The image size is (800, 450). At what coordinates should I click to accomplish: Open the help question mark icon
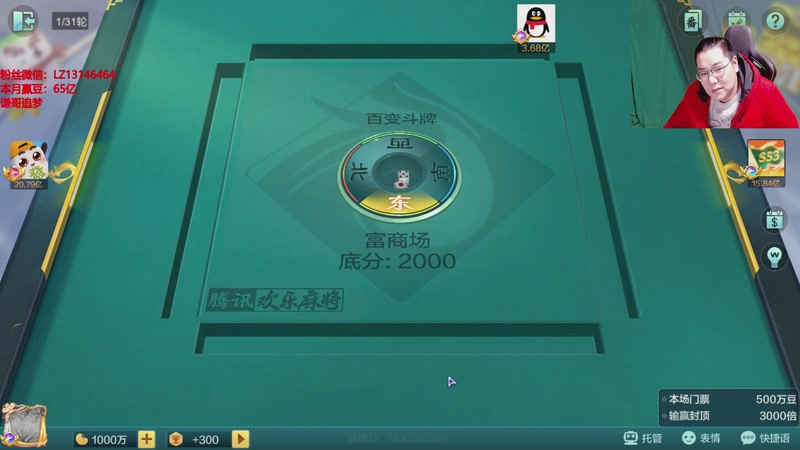(x=776, y=21)
